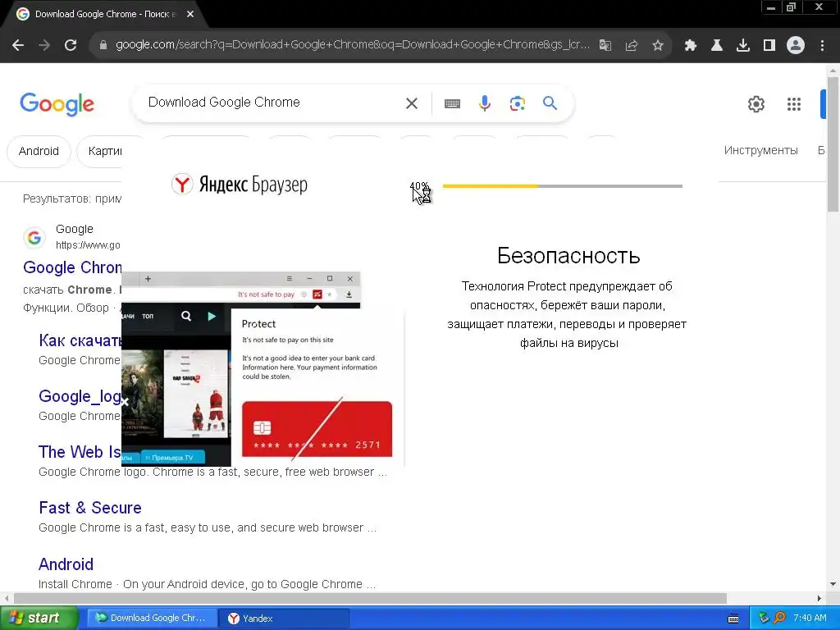Click the Yandex installer progress bar
The image size is (840, 630).
coord(563,186)
